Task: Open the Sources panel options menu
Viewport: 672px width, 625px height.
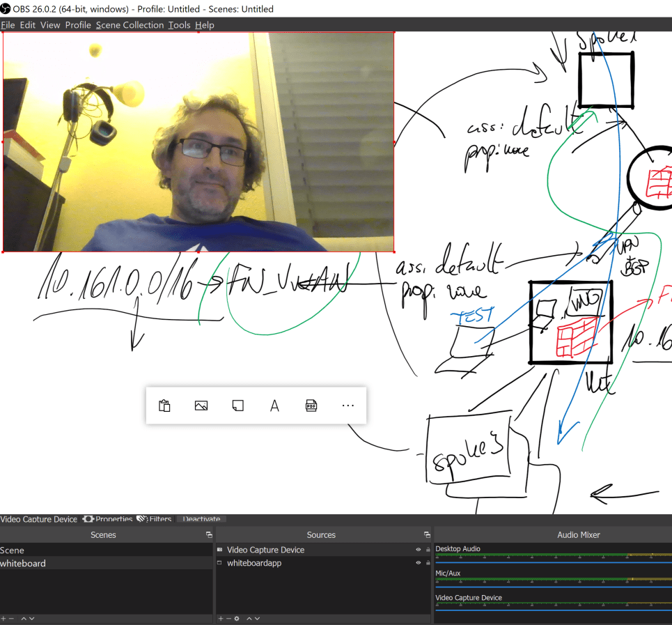Action: point(426,534)
